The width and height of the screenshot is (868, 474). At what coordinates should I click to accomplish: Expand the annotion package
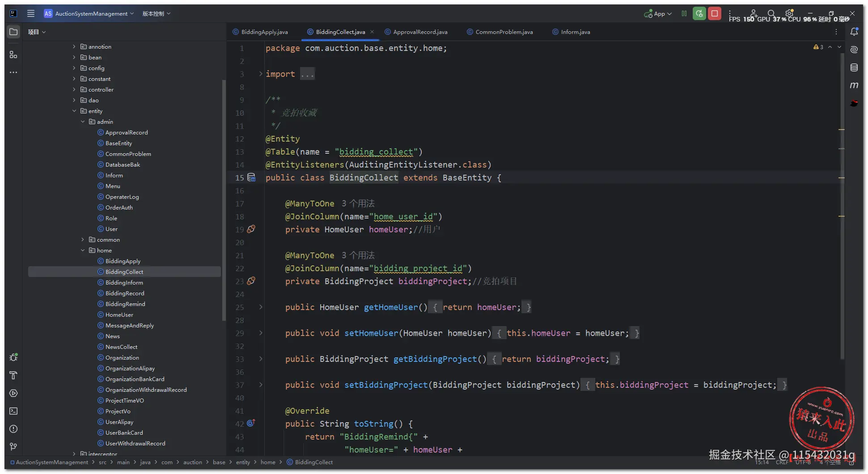coord(74,46)
